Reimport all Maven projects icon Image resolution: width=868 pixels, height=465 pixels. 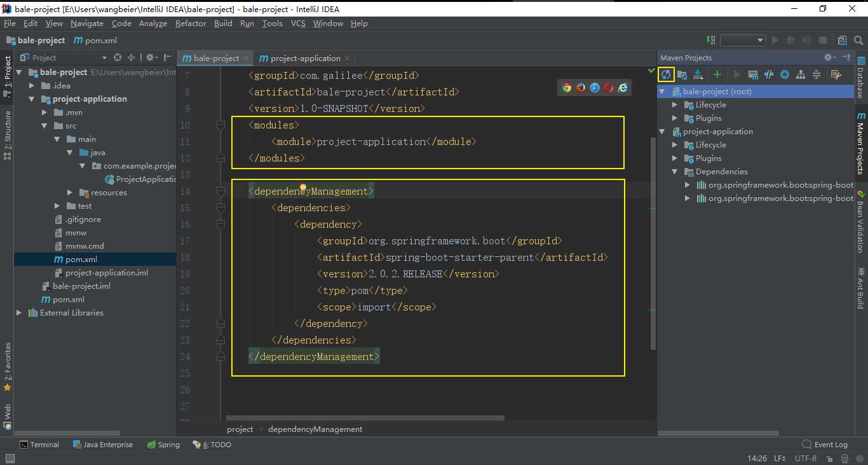tap(666, 74)
